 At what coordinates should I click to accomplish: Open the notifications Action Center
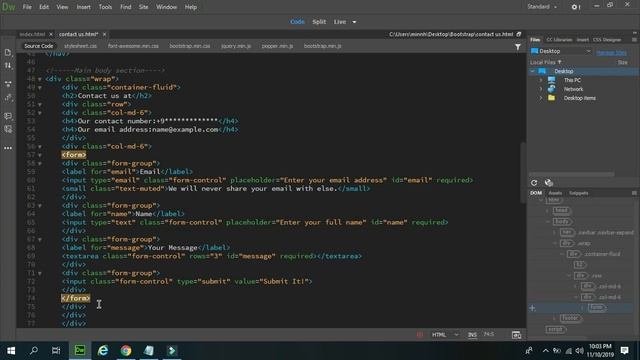pos(624,351)
